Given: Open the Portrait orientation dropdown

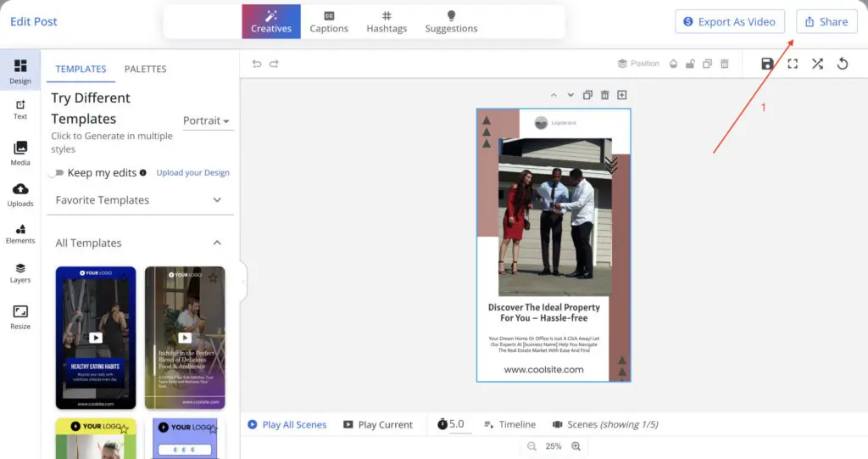Looking at the screenshot, I should (x=208, y=120).
